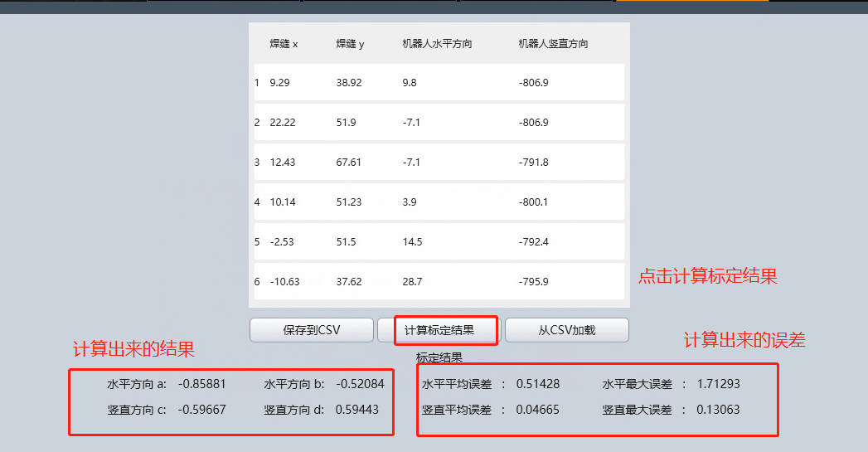Click the 保存到CSV button
868x452 pixels.
[311, 330]
